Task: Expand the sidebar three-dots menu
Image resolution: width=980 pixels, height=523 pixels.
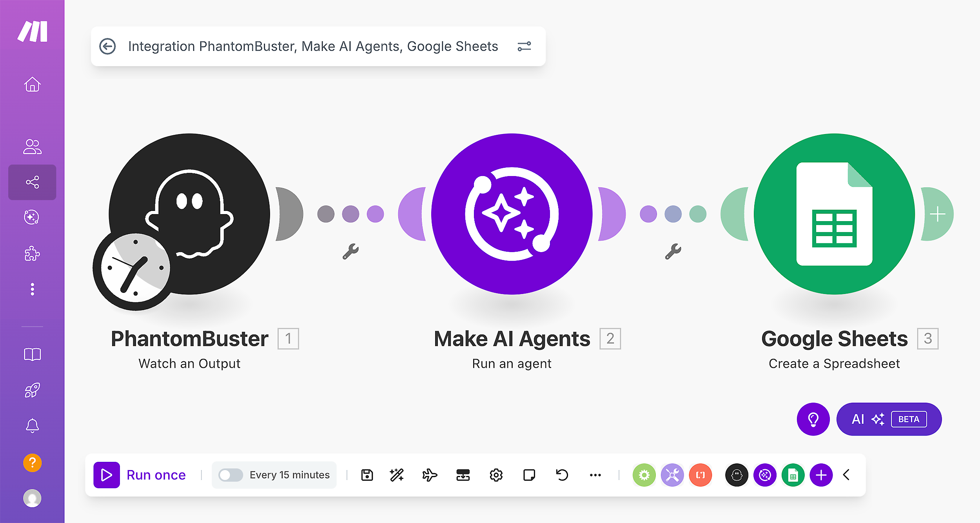Action: (x=33, y=289)
